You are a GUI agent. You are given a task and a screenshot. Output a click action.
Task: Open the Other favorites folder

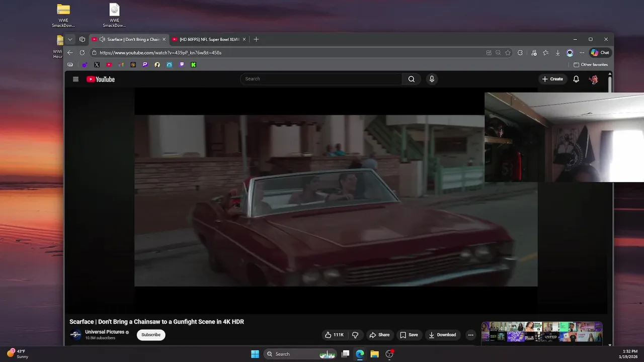(x=591, y=64)
